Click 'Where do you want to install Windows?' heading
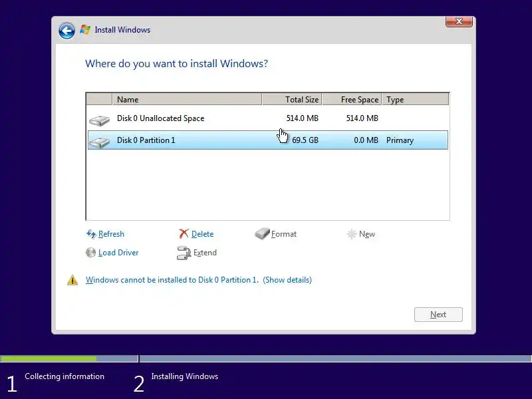Image resolution: width=532 pixels, height=399 pixels. [x=176, y=63]
